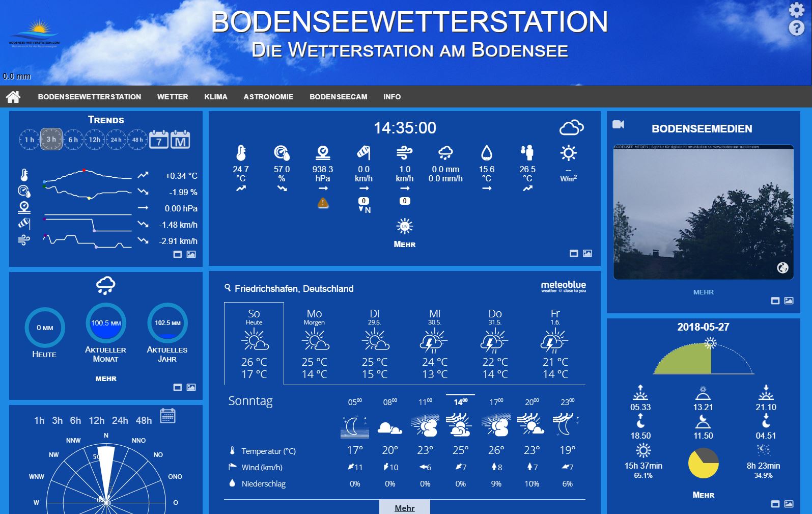
Task: Click the yellow daylight pie chart
Action: point(703,463)
